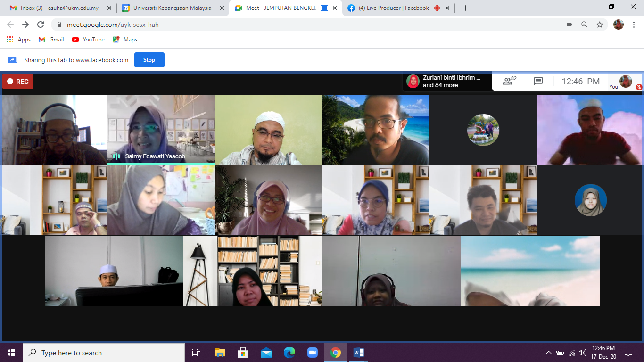The image size is (644, 362).
Task: Open Microsoft Word from the taskbar
Action: tap(358, 353)
